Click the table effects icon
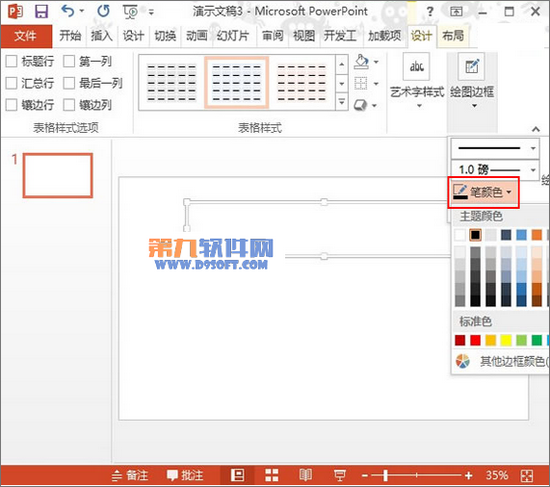The height and width of the screenshot is (487, 550). point(361,105)
